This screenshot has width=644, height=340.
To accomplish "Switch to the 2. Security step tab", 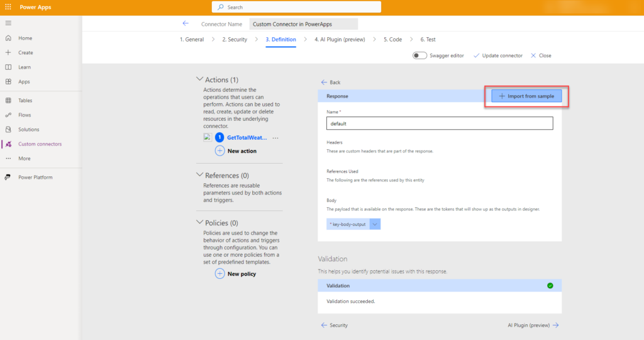I will (x=234, y=40).
